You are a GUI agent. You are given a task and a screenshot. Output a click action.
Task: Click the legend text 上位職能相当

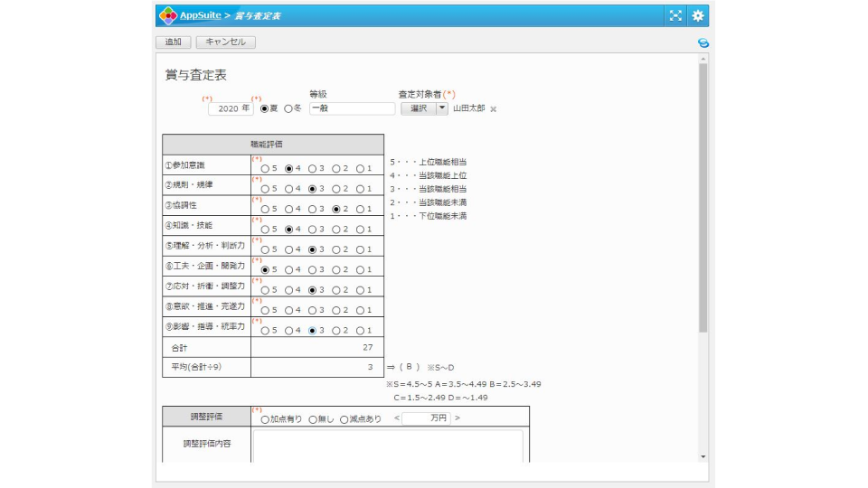tap(442, 162)
